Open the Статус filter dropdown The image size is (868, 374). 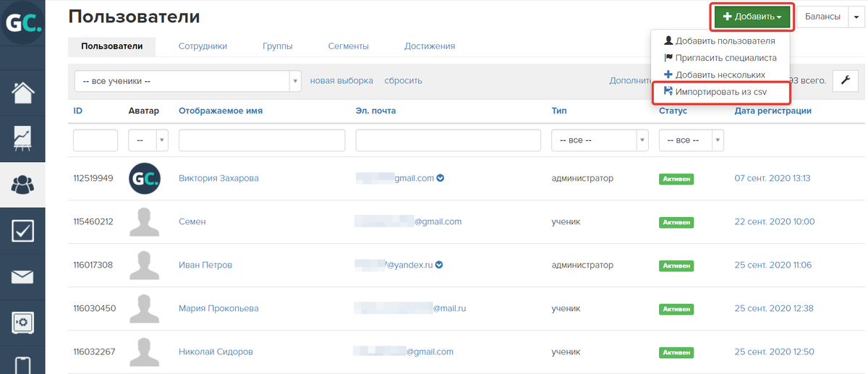point(691,140)
